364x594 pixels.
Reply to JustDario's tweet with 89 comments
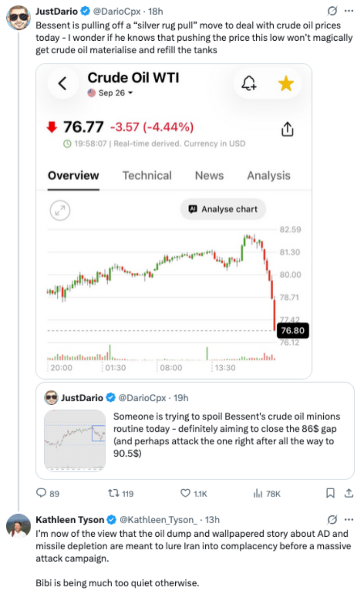(x=48, y=494)
